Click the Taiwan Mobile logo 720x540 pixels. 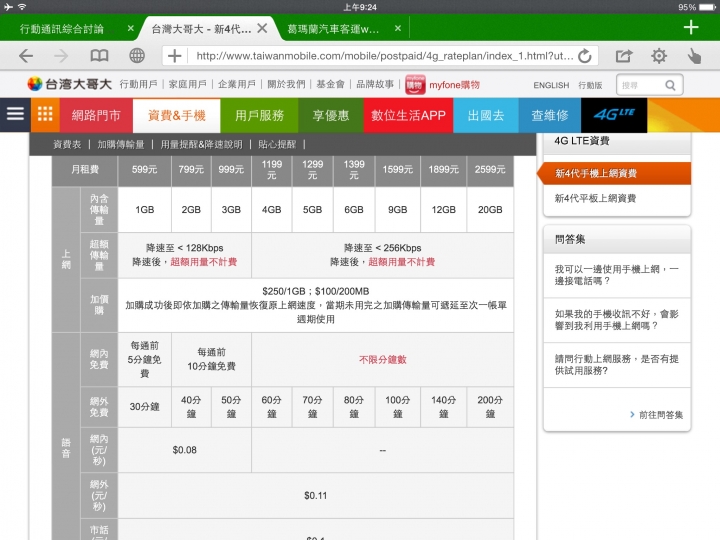(x=69, y=84)
